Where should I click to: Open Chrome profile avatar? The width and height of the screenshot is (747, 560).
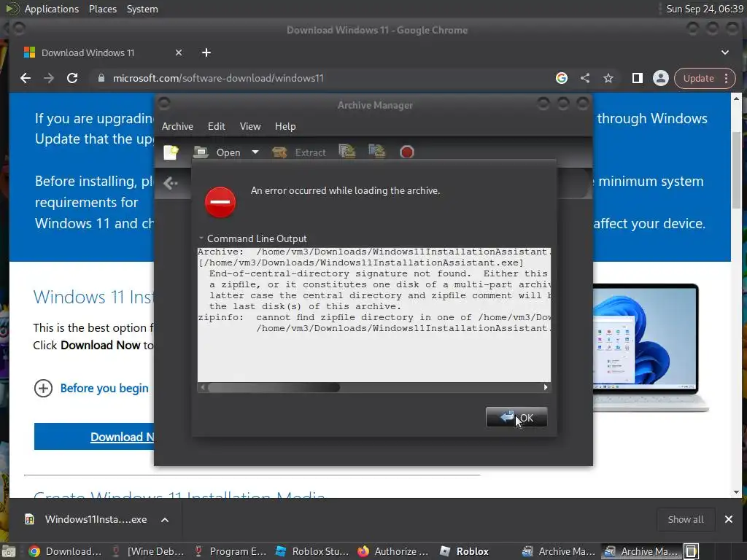661,78
